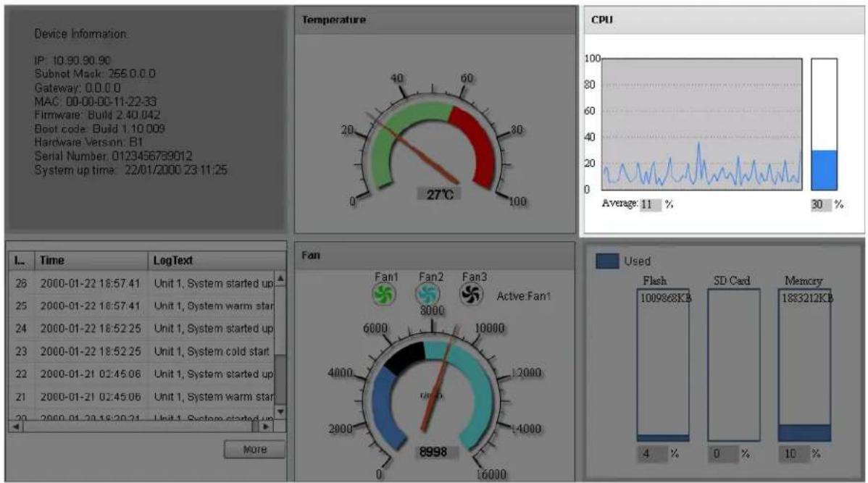Click the log table up scroll arrow

[x=280, y=278]
